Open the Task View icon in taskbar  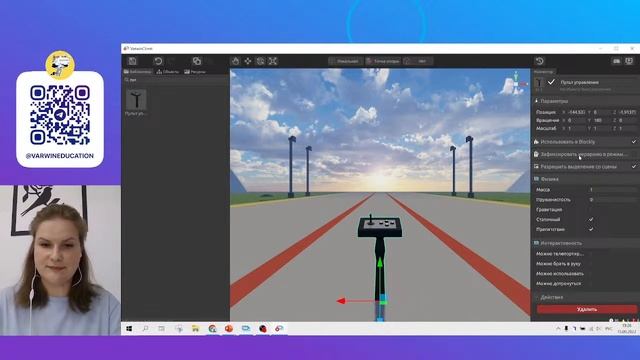pos(161,329)
